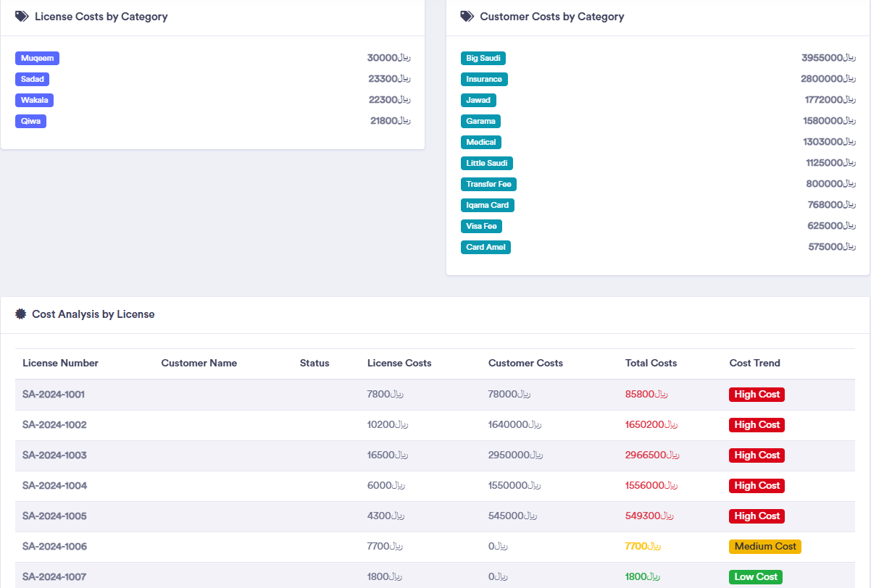Select the Sadad category badge
871x588 pixels.
[33, 79]
